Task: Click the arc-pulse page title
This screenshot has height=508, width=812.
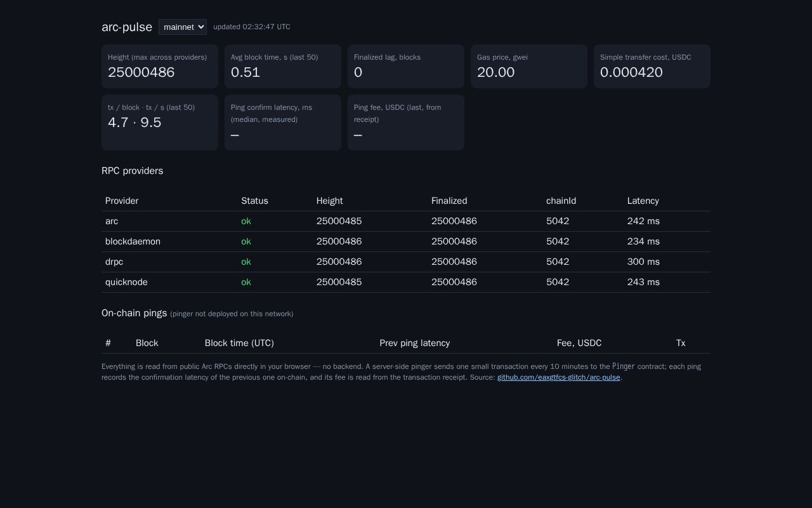Action: pos(127,27)
